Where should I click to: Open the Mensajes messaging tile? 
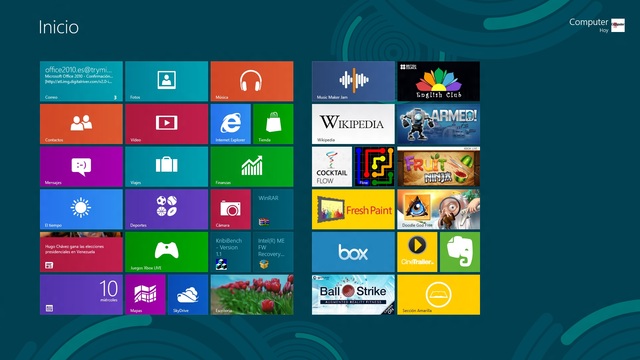81,167
